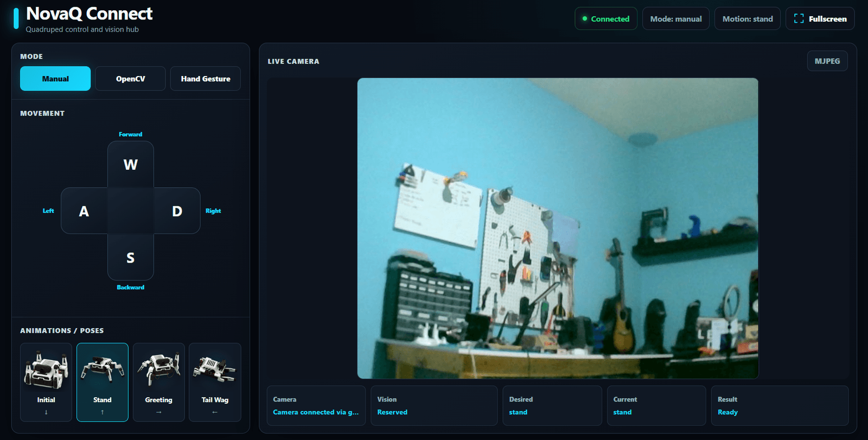Image resolution: width=868 pixels, height=440 pixels.
Task: Click the Connected status indicator
Action: point(605,18)
